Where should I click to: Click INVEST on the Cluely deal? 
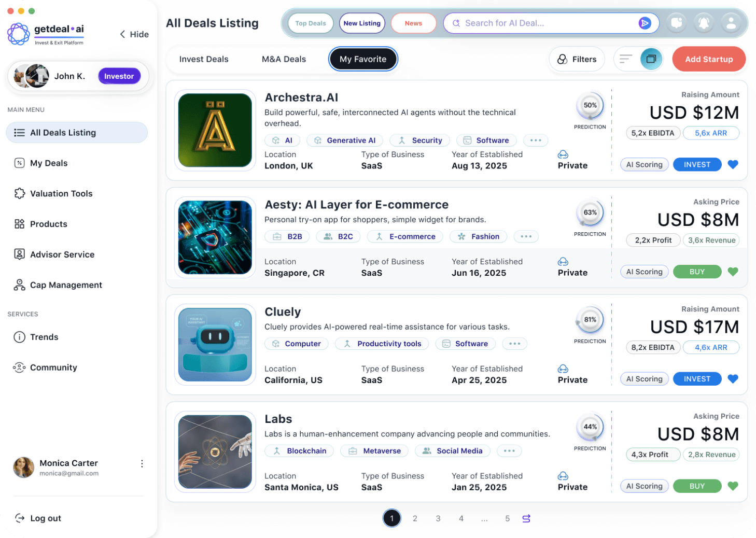[x=697, y=379]
